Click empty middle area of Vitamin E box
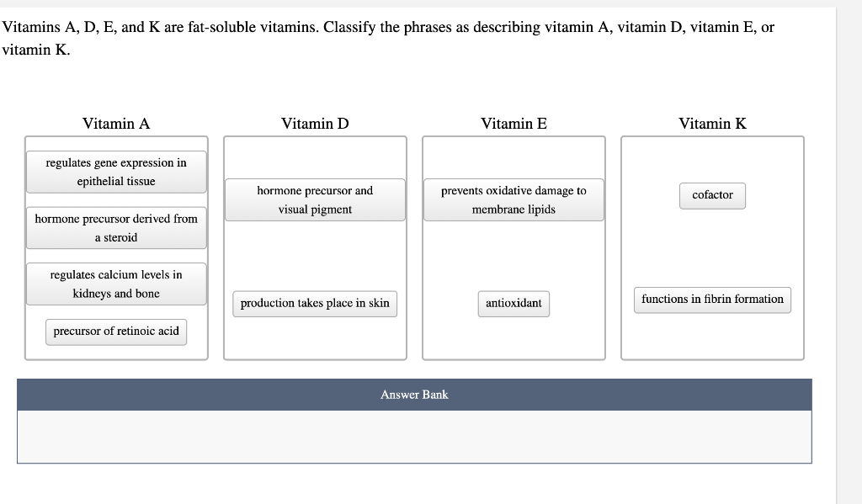Viewport: 862px width, 504px height. coord(513,256)
